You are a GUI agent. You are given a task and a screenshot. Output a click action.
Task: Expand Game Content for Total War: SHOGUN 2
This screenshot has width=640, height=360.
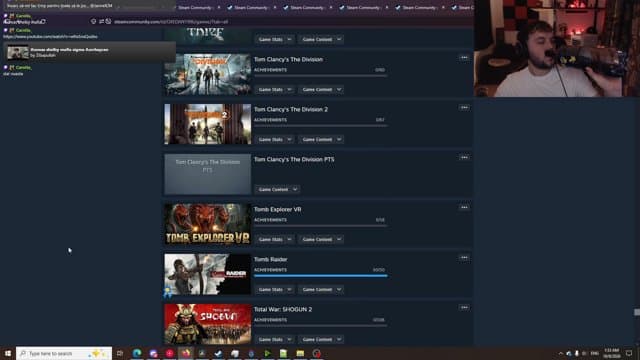321,339
